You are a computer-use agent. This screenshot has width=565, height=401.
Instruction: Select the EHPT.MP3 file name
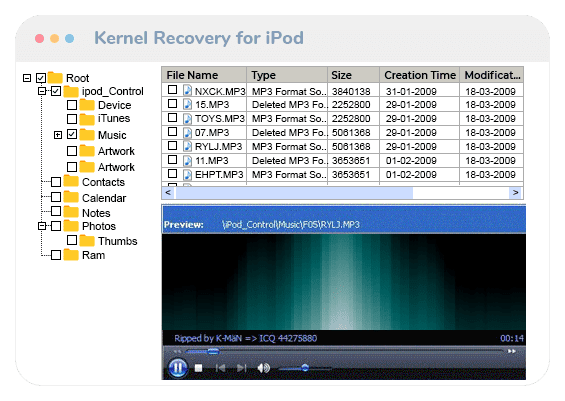[219, 175]
